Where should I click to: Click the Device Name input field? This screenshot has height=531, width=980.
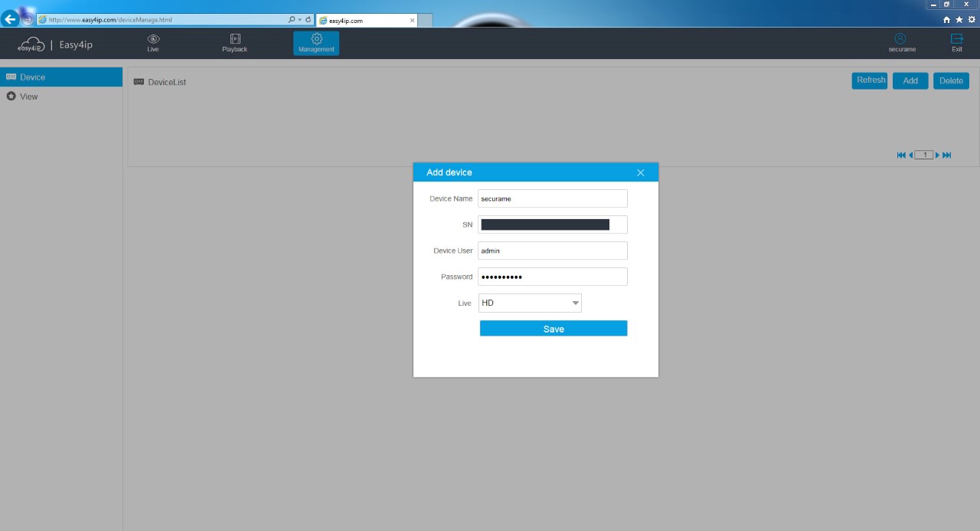pyautogui.click(x=553, y=198)
